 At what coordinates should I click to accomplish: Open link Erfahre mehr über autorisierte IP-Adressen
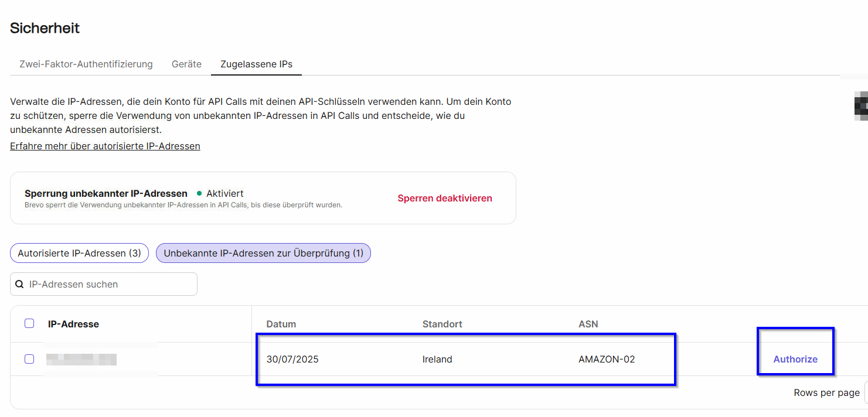tap(105, 146)
